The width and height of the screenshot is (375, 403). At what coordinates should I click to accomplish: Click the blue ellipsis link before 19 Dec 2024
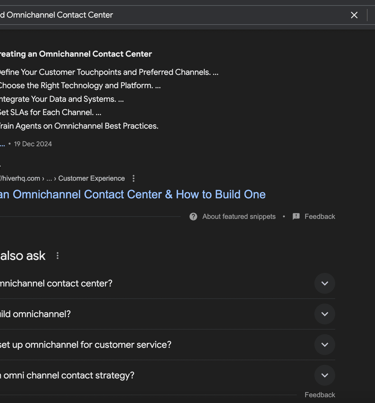(2, 144)
